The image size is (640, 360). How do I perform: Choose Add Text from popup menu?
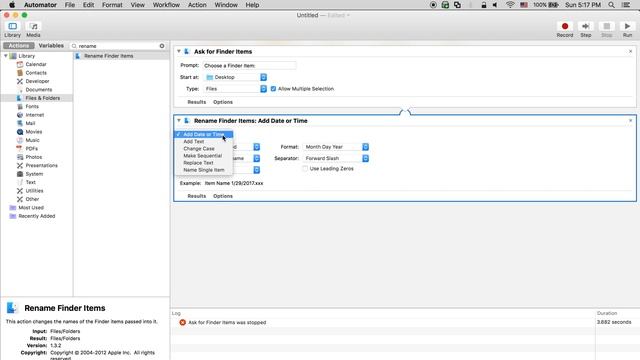[x=194, y=142]
